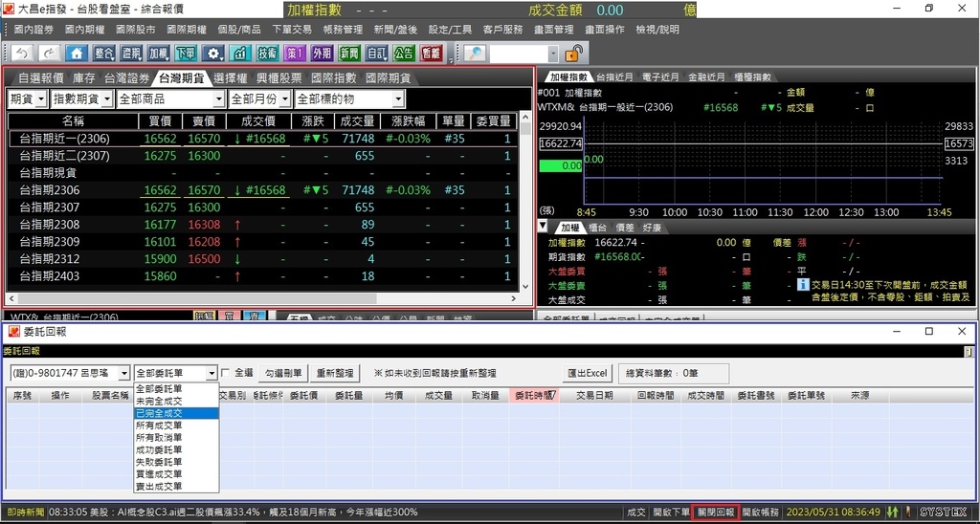Screen dimensions: 980x524
Task: Click the magnifier search icon
Action: (x=475, y=54)
